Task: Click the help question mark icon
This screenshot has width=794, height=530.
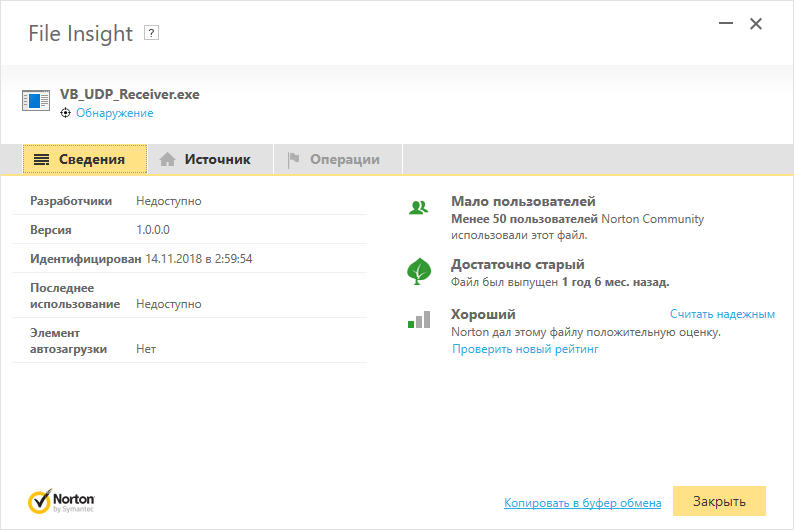Action: [x=152, y=33]
